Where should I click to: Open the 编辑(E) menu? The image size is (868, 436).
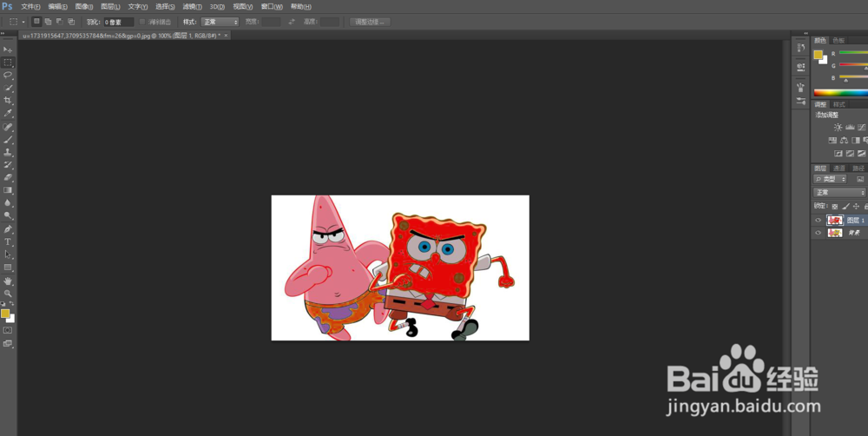click(x=57, y=7)
